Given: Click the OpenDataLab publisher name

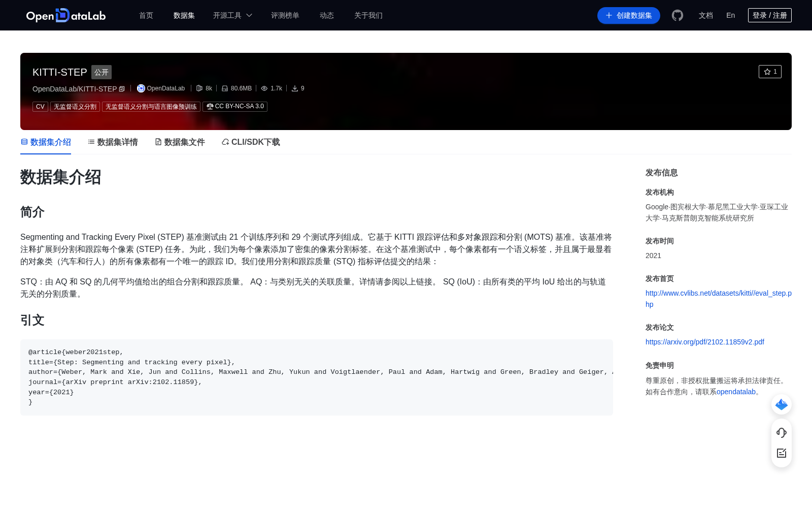Looking at the screenshot, I should (x=166, y=88).
